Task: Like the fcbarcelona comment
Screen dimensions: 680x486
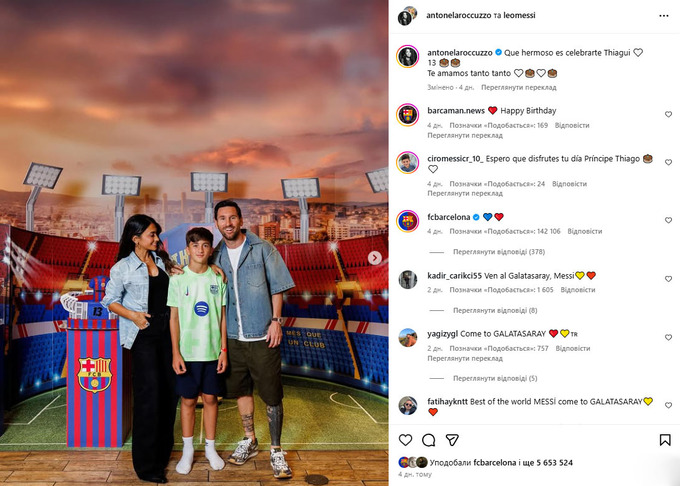Action: (x=668, y=220)
